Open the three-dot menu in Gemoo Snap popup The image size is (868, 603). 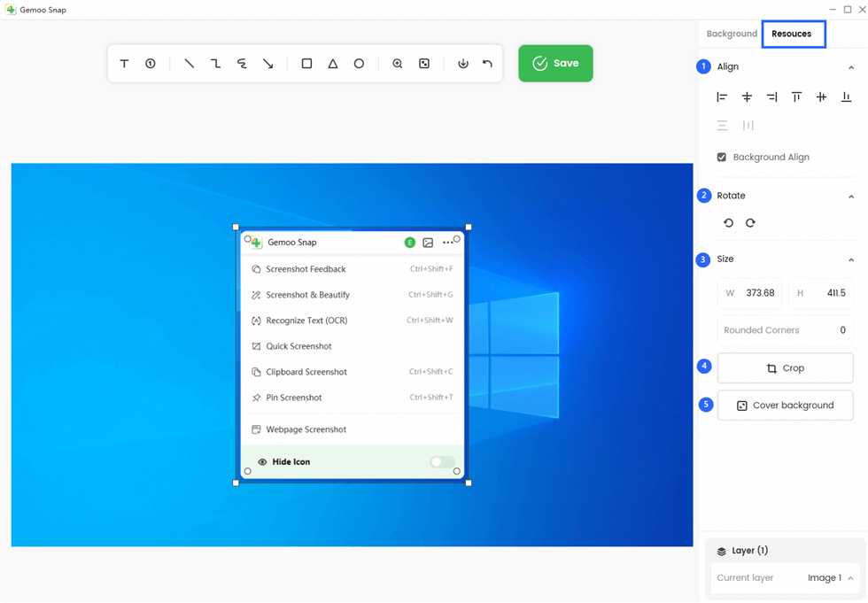click(x=447, y=243)
